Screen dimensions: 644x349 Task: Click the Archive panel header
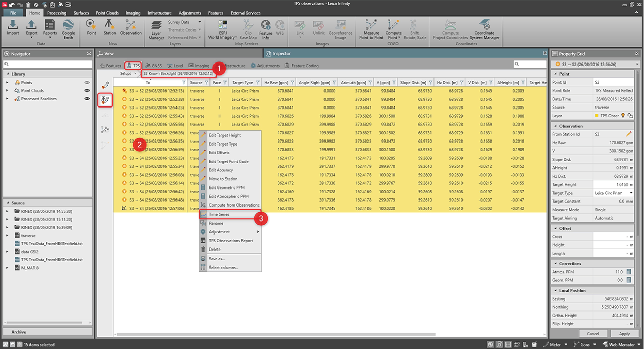click(48, 332)
